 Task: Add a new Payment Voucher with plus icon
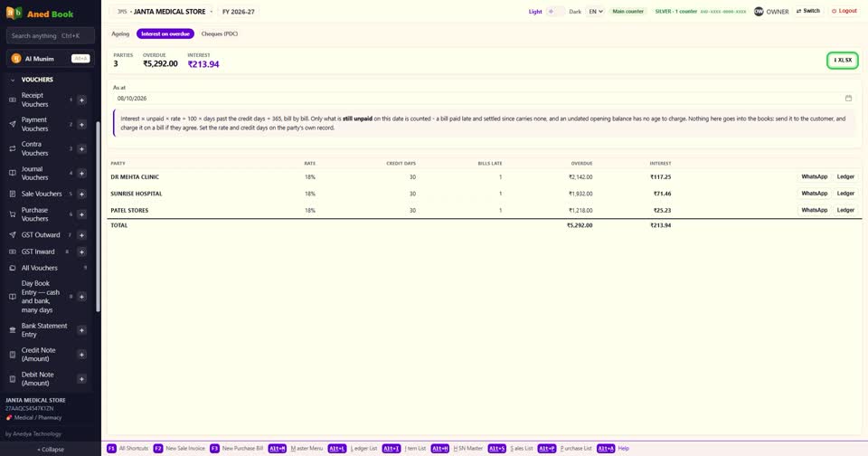point(81,125)
